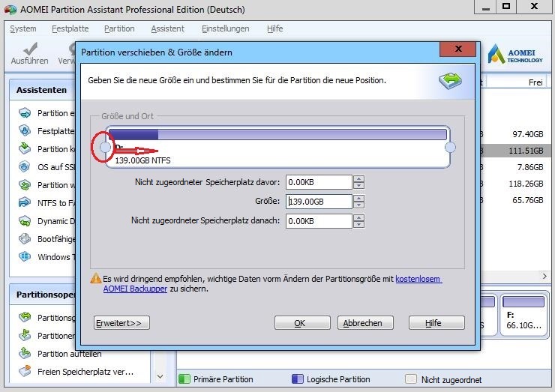The width and height of the screenshot is (555, 392).
Task: Click the '7.86GB' free space cell
Action: pyautogui.click(x=530, y=166)
